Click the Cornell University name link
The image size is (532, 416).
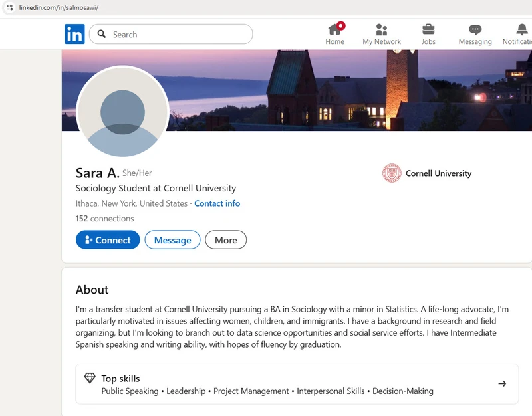coord(438,173)
